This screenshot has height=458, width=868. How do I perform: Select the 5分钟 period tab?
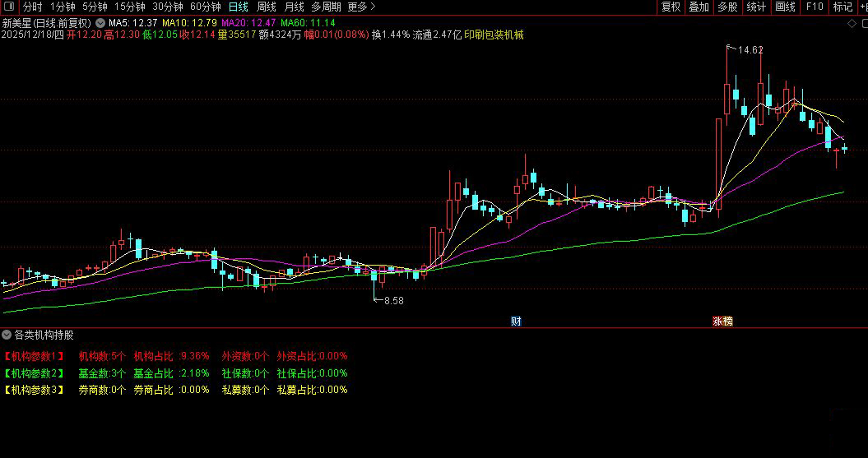click(x=95, y=7)
